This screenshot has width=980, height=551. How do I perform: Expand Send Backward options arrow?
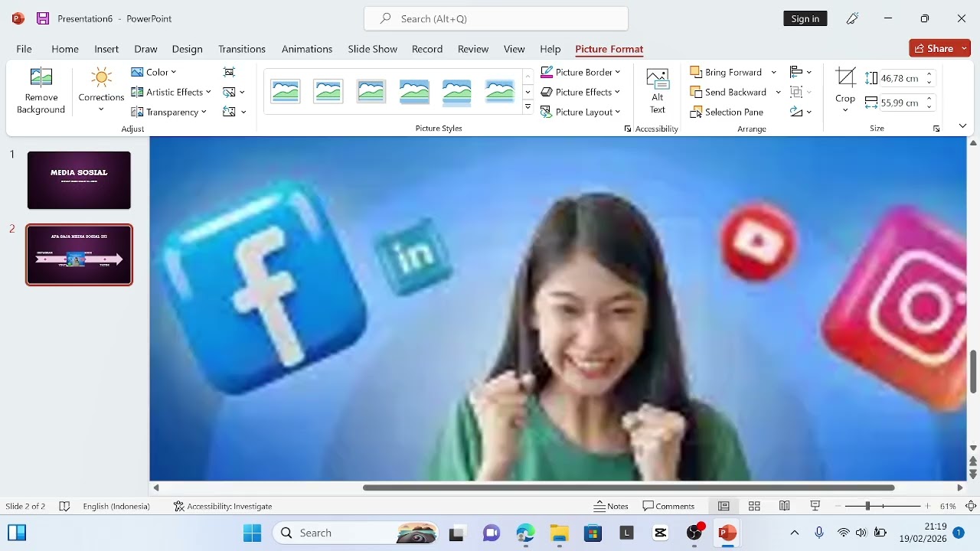coord(778,92)
